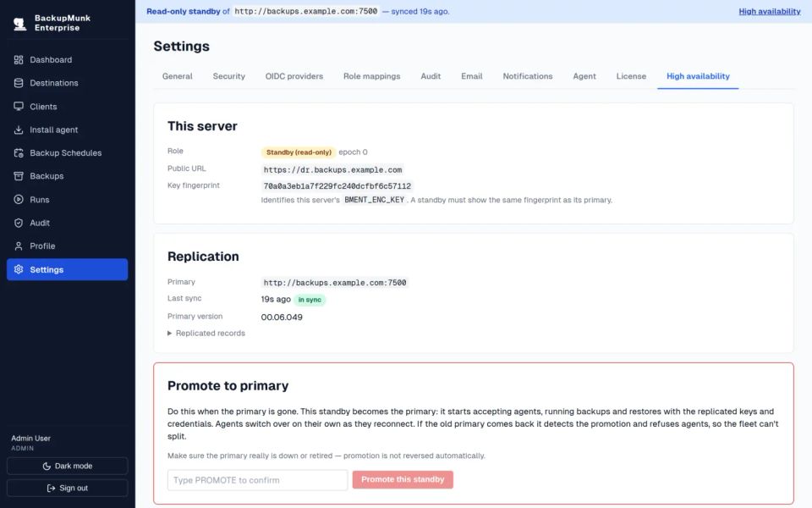Click the Profile person icon

tap(19, 246)
